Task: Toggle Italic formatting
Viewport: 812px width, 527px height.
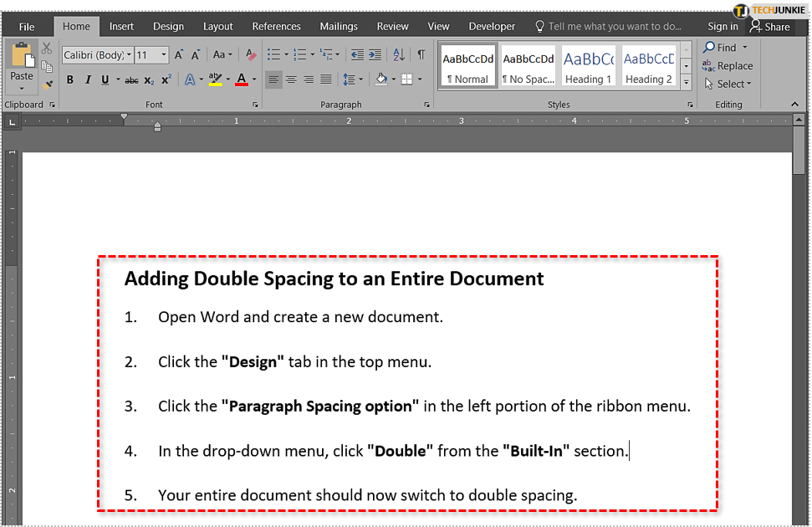Action: point(87,80)
